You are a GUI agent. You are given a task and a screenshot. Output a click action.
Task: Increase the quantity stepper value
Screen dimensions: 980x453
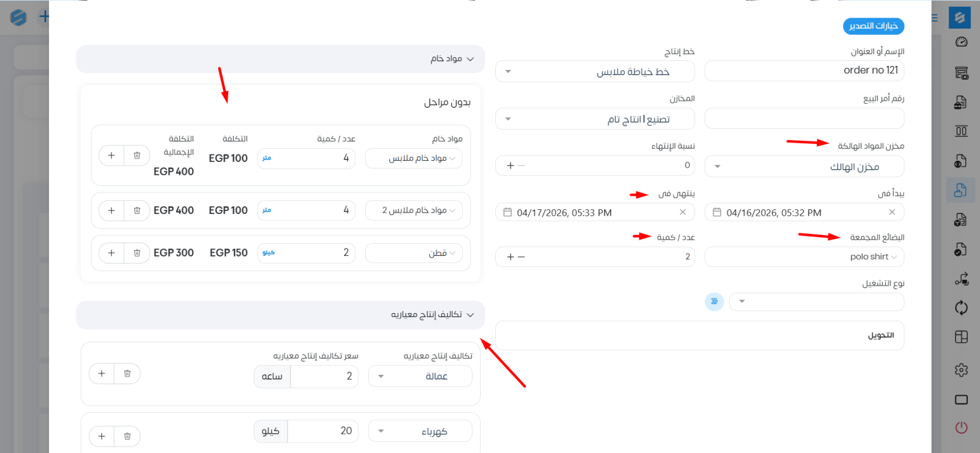pyautogui.click(x=510, y=257)
